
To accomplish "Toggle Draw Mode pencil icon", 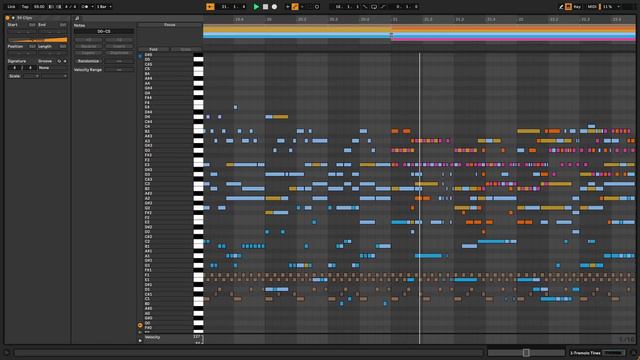I will pos(561,7).
